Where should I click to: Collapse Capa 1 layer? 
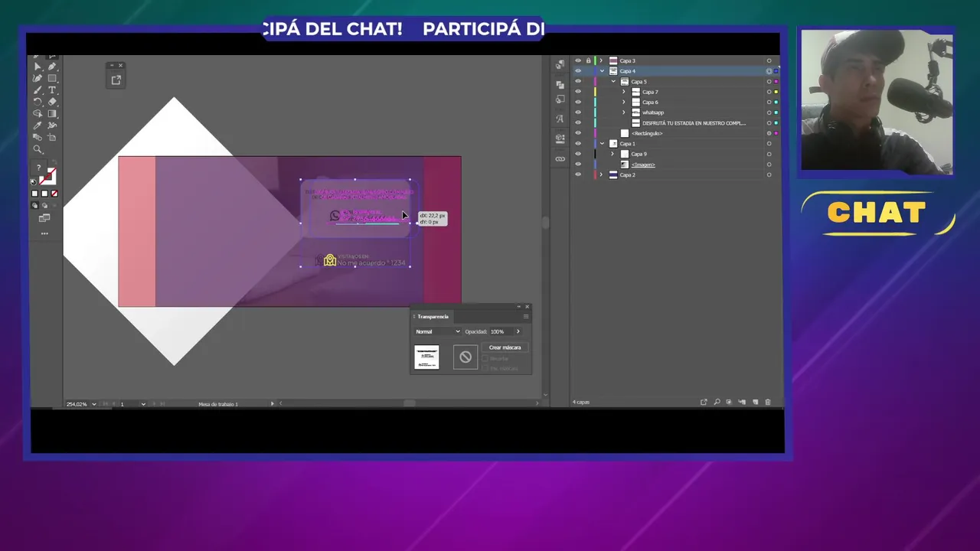(x=602, y=143)
